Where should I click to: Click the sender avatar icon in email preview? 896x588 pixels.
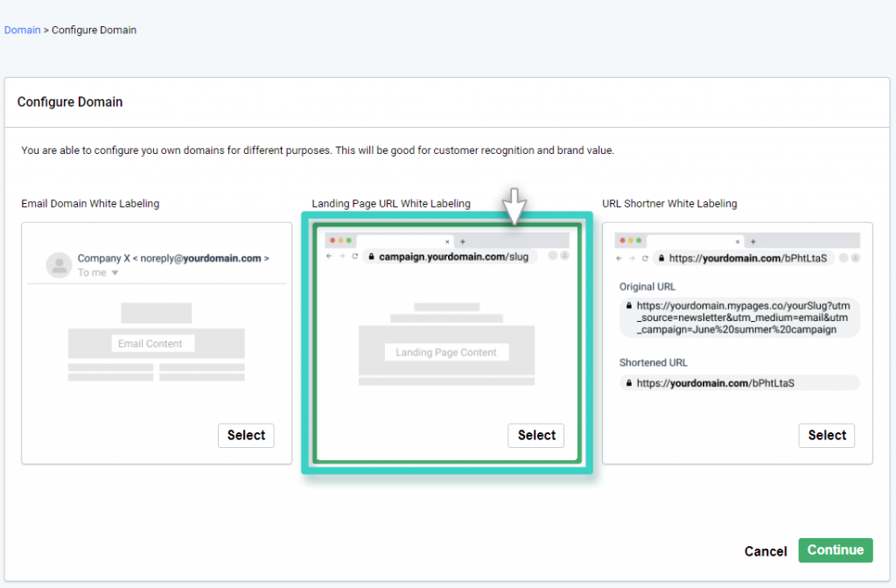(x=59, y=264)
